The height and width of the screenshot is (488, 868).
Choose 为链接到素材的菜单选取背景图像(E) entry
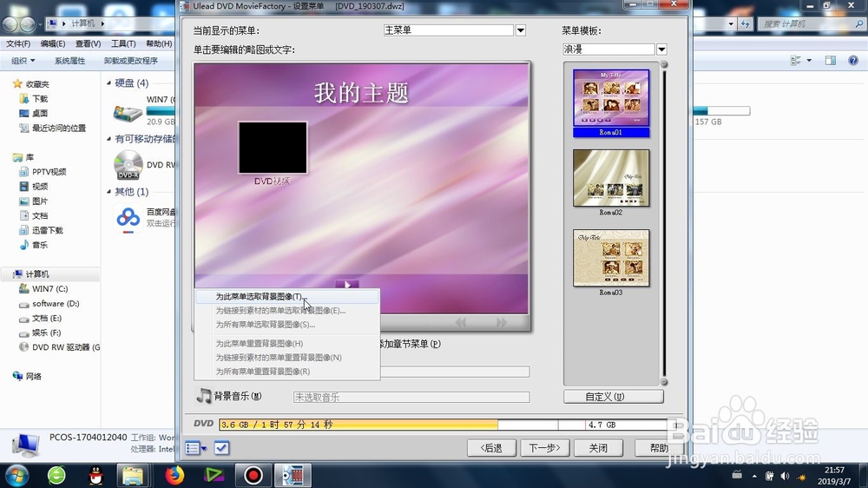coord(286,310)
